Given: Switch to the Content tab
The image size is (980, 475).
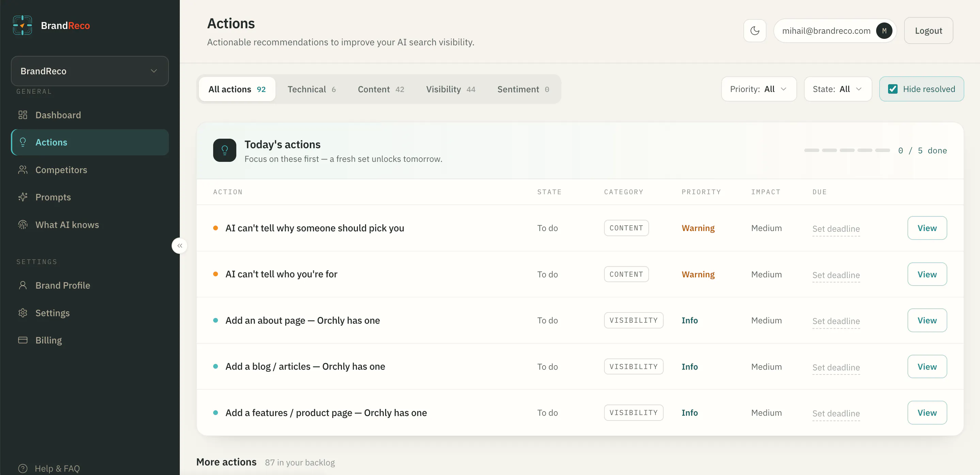Looking at the screenshot, I should 381,89.
